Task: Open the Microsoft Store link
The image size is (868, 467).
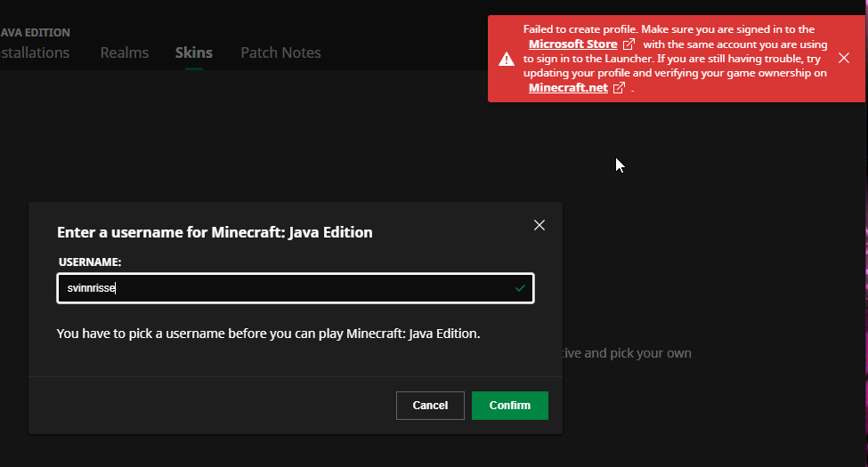Action: click(x=572, y=44)
